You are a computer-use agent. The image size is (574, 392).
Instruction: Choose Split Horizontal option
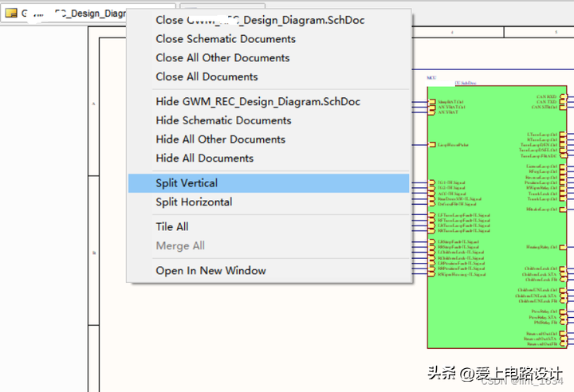tap(194, 202)
